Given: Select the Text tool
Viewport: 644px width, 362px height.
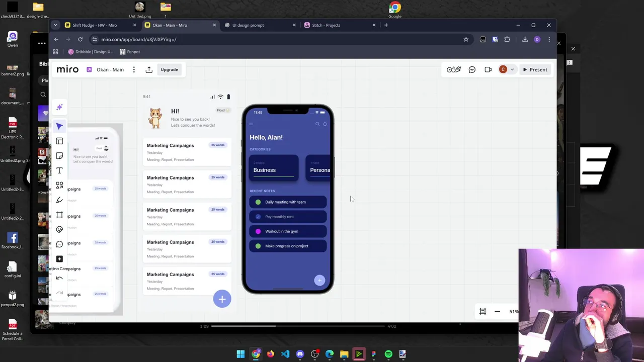Looking at the screenshot, I should 59,170.
